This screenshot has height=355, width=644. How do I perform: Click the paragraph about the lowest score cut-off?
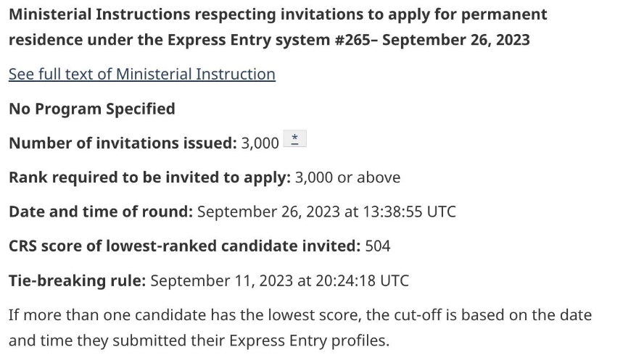300,327
